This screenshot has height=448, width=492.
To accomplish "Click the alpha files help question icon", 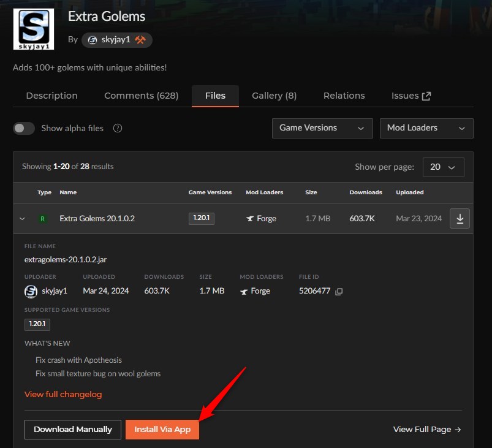I will (x=118, y=128).
